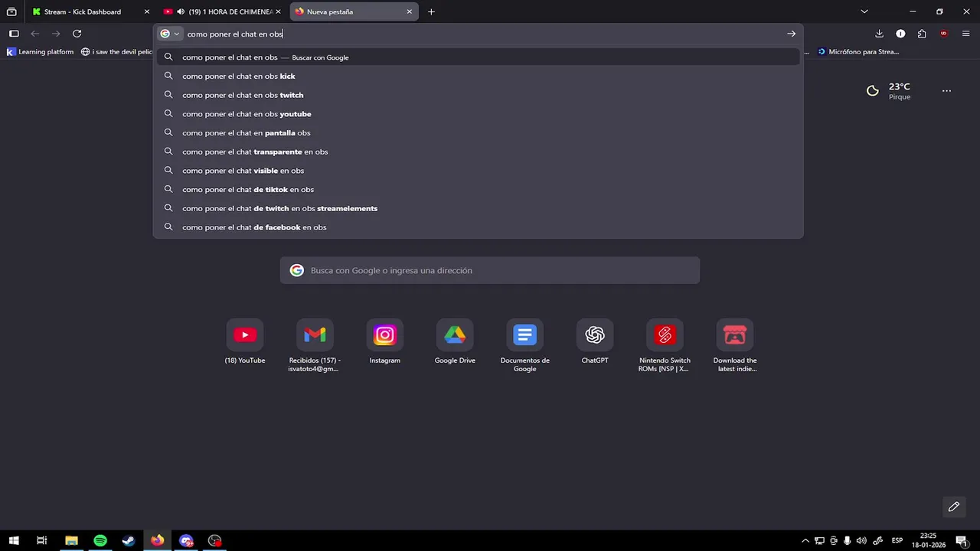Open the uBlock Origin extension icon
Viewport: 980px width, 551px height.
943,34
